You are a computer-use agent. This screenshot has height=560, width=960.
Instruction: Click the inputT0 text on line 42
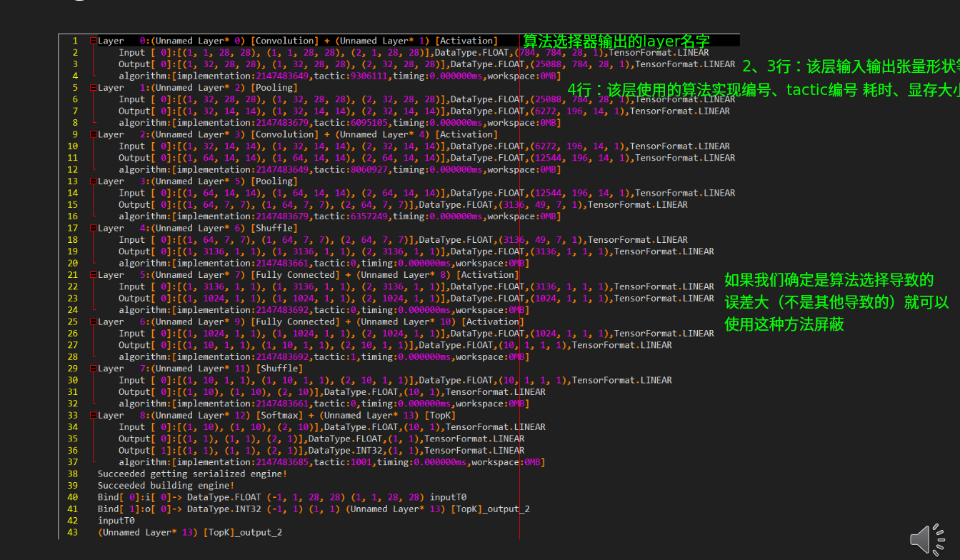[116, 521]
